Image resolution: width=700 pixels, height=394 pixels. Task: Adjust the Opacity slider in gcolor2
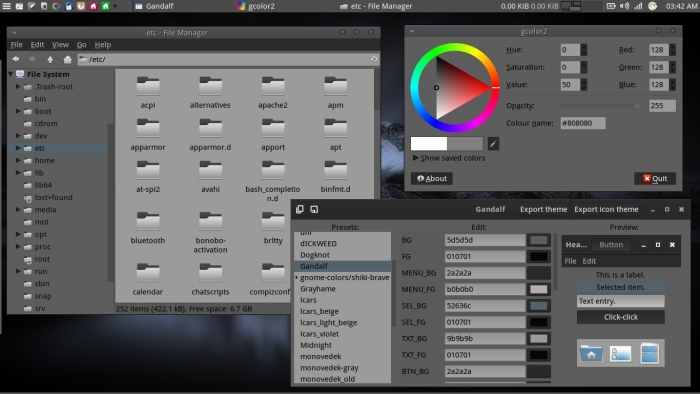(601, 106)
